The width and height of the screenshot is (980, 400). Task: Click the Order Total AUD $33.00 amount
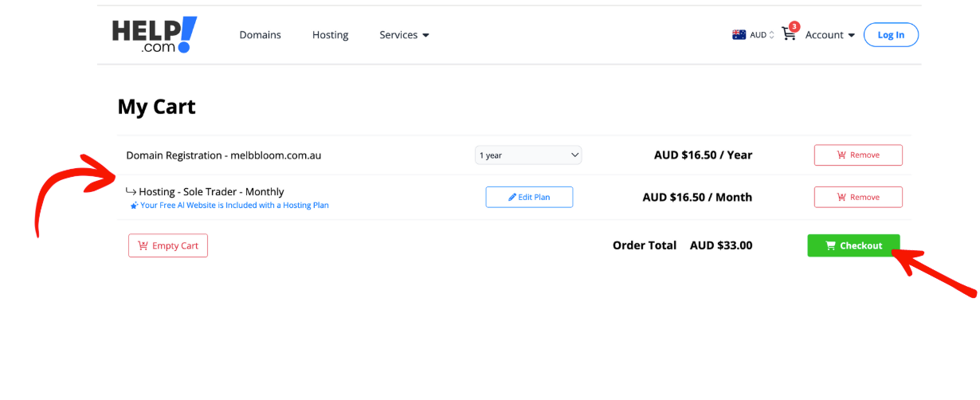tap(720, 245)
